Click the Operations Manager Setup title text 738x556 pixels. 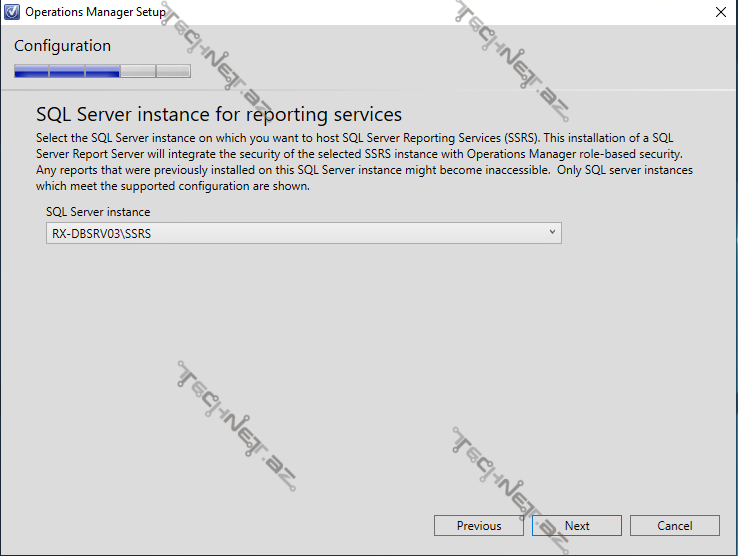click(95, 12)
